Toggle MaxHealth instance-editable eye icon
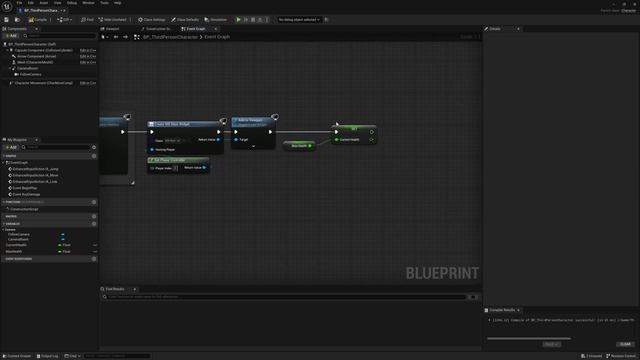640x360 pixels. click(x=95, y=251)
